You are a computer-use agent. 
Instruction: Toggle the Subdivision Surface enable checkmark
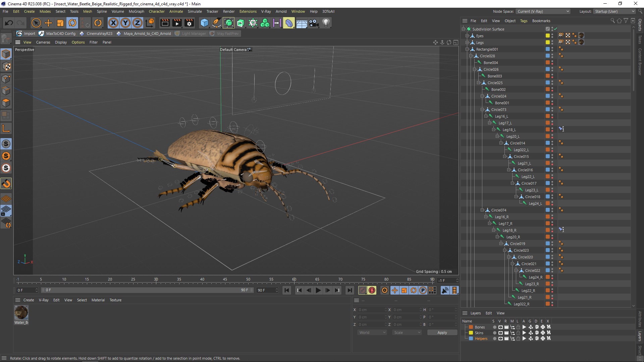[555, 29]
